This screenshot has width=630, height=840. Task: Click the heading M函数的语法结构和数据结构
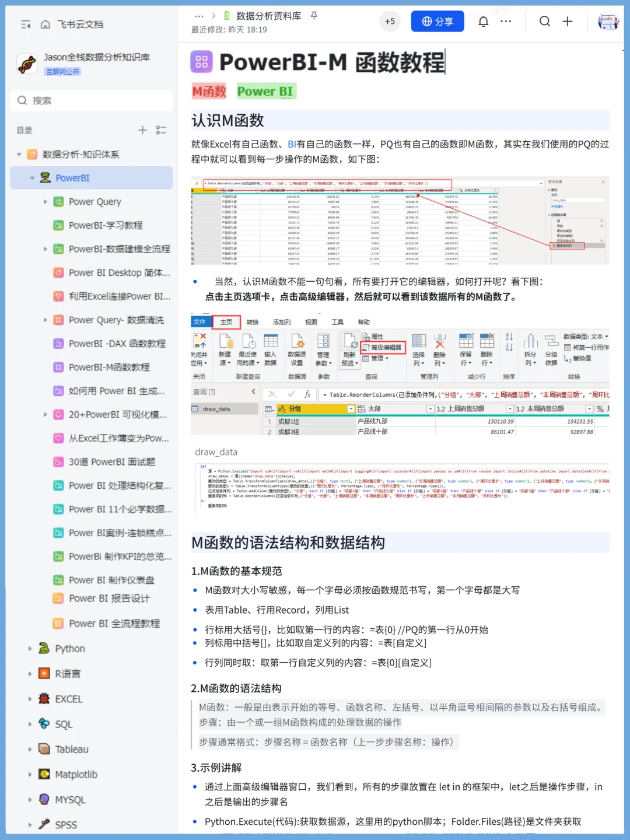coord(288,543)
